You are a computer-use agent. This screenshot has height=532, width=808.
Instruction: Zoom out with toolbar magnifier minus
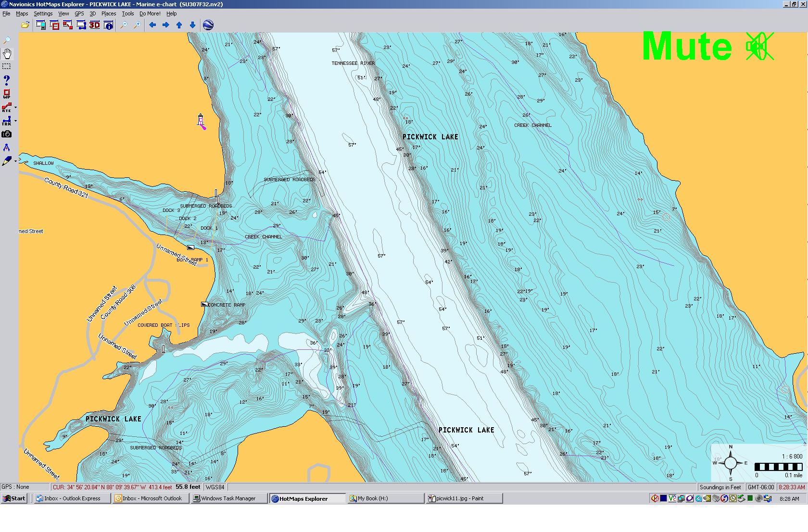click(124, 25)
